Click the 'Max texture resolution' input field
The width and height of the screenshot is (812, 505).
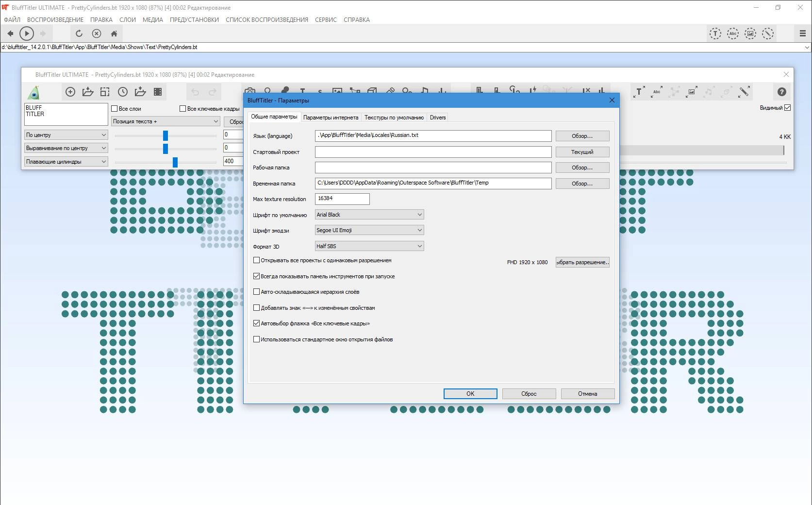coord(342,199)
